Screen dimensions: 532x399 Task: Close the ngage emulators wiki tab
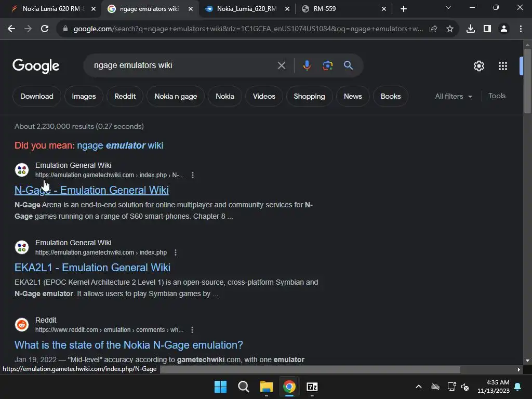coord(191,9)
